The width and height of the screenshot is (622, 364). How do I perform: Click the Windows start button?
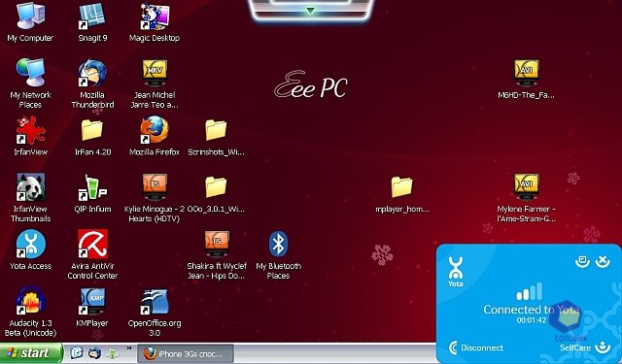(31, 352)
